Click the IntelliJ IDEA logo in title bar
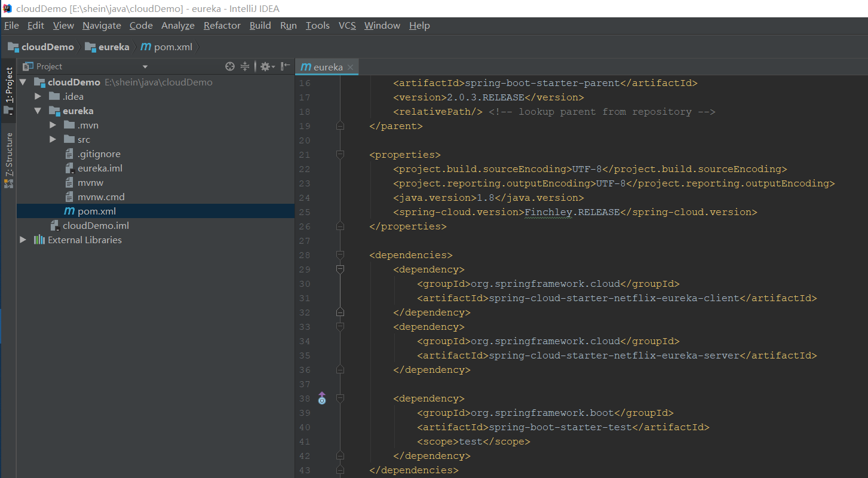The image size is (868, 478). pyautogui.click(x=7, y=8)
